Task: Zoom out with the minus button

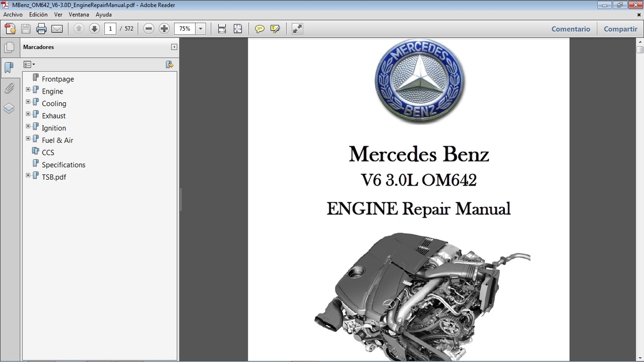Action: coord(149,29)
